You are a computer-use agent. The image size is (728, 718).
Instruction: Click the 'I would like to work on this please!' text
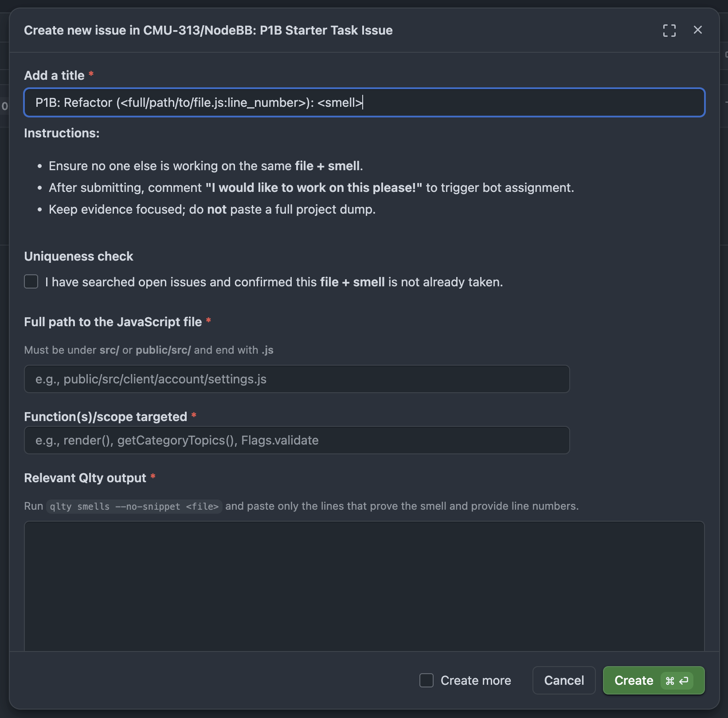(x=314, y=187)
